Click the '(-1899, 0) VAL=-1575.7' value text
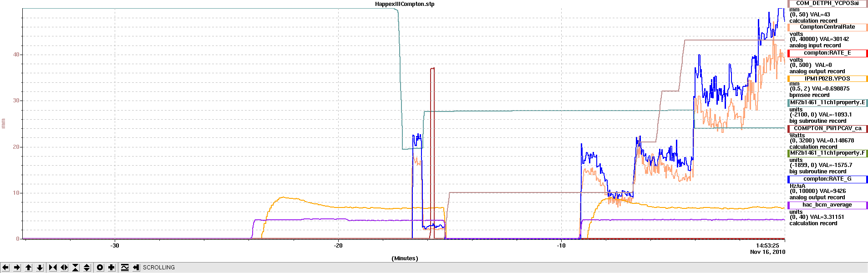The image size is (868, 273). [x=821, y=165]
